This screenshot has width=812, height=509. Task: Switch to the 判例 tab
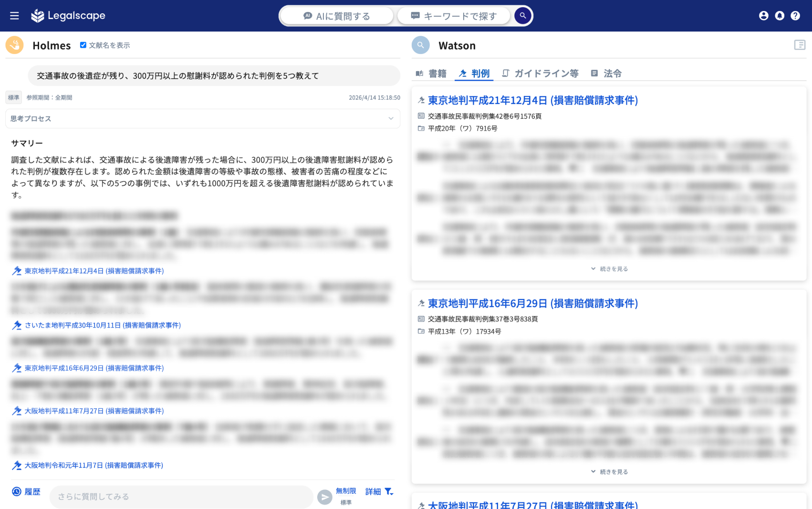[x=474, y=73]
